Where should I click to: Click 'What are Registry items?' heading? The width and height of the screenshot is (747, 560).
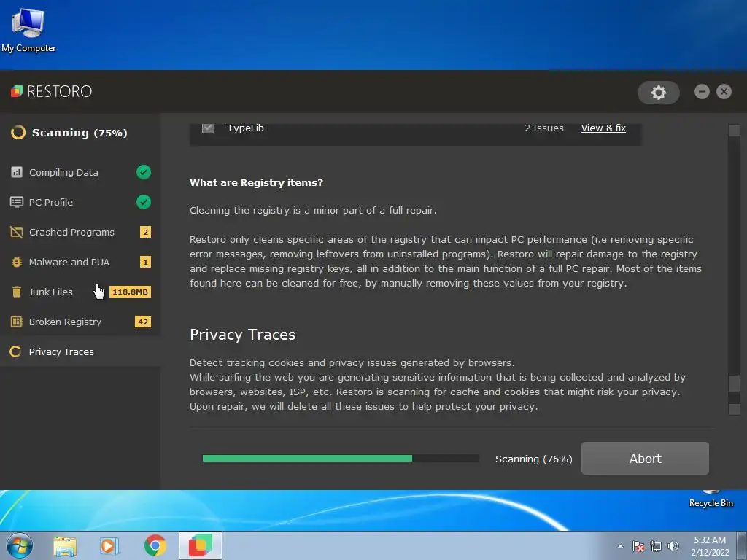256,182
